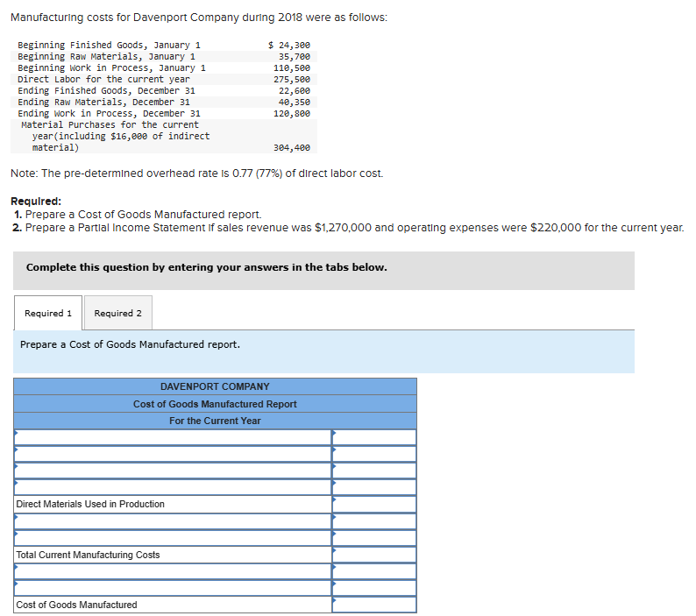
Task: Click 'Beginning Work in Process, January 1' row
Action: point(112,67)
